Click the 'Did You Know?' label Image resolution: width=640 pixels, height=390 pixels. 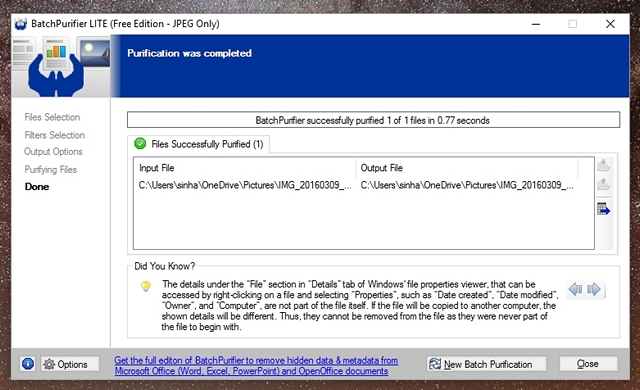coord(165,266)
